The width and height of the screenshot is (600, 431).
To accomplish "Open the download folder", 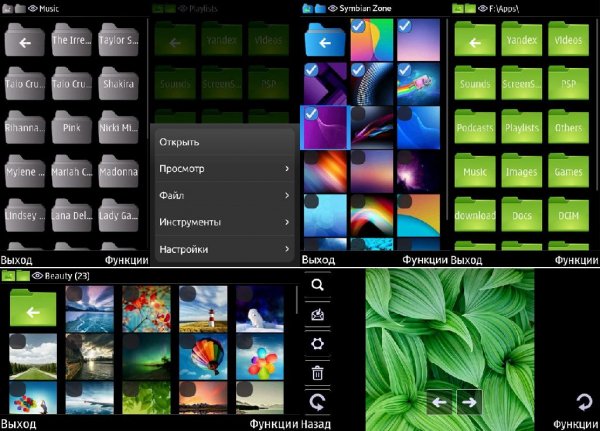I will click(475, 215).
